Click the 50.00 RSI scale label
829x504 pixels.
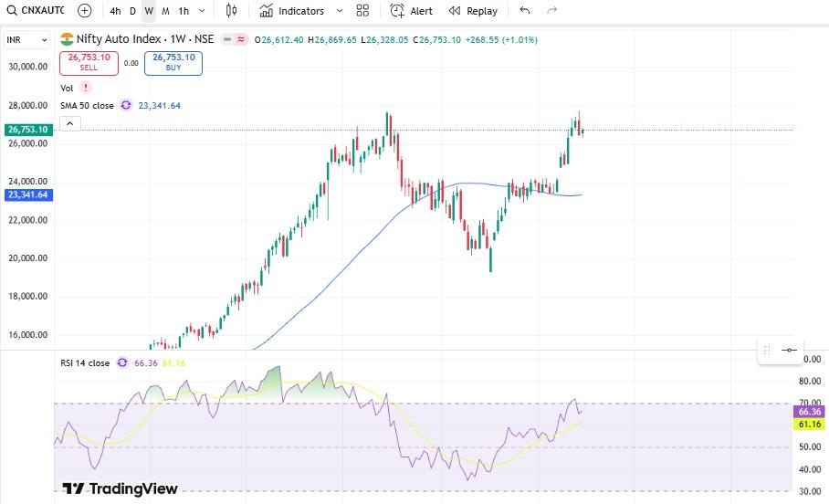(x=810, y=446)
